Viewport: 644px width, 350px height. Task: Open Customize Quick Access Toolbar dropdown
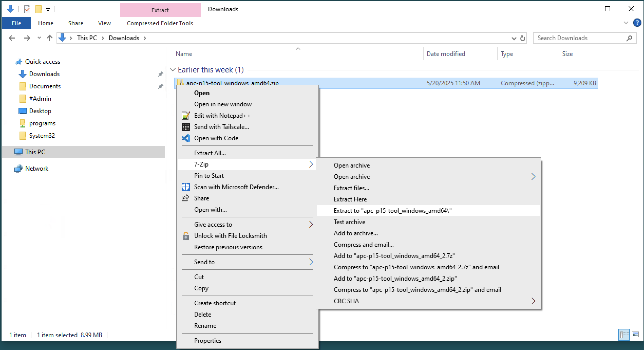(48, 10)
